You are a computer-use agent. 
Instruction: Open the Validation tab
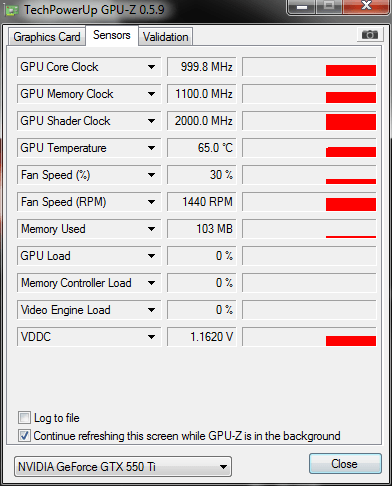coord(166,37)
